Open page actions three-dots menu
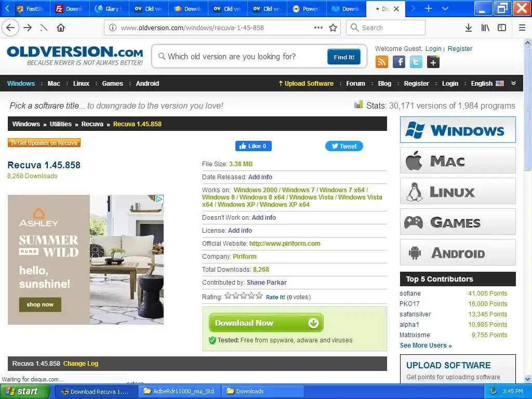The image size is (532, 399). point(318,28)
